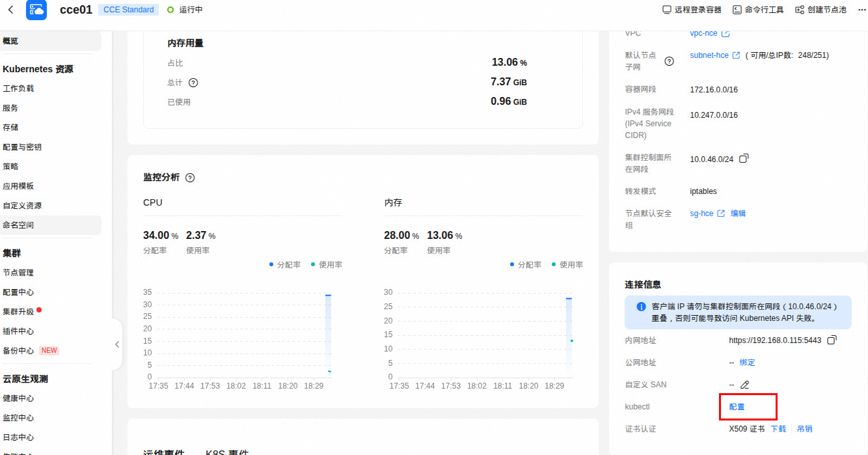Click the CPU usage rate 2.37 %
The width and height of the screenshot is (868, 455).
click(x=200, y=236)
